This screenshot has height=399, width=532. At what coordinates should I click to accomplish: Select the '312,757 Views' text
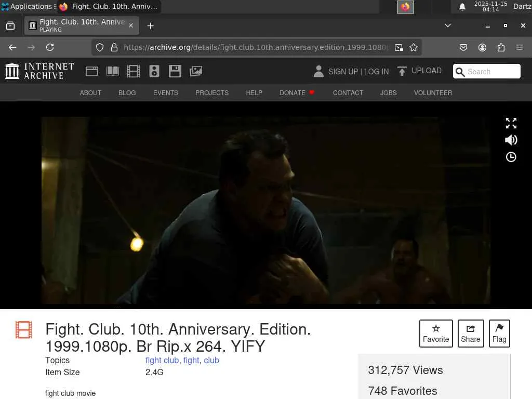coord(405,370)
